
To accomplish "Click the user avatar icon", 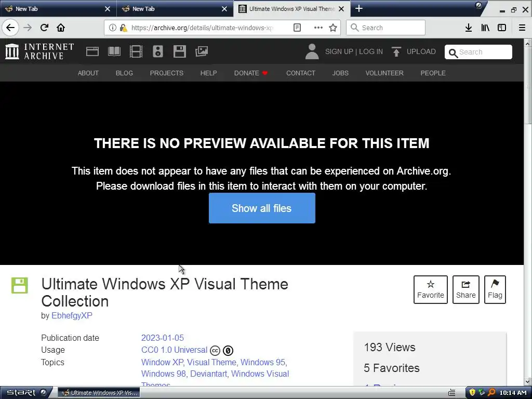I will (x=312, y=51).
